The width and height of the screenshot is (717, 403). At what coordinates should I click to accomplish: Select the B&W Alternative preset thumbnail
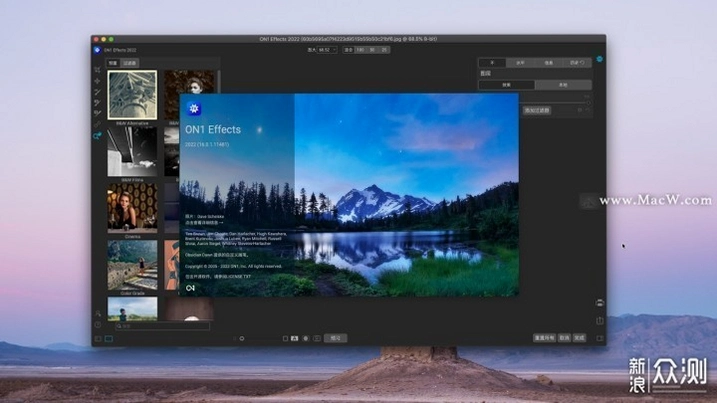point(132,95)
